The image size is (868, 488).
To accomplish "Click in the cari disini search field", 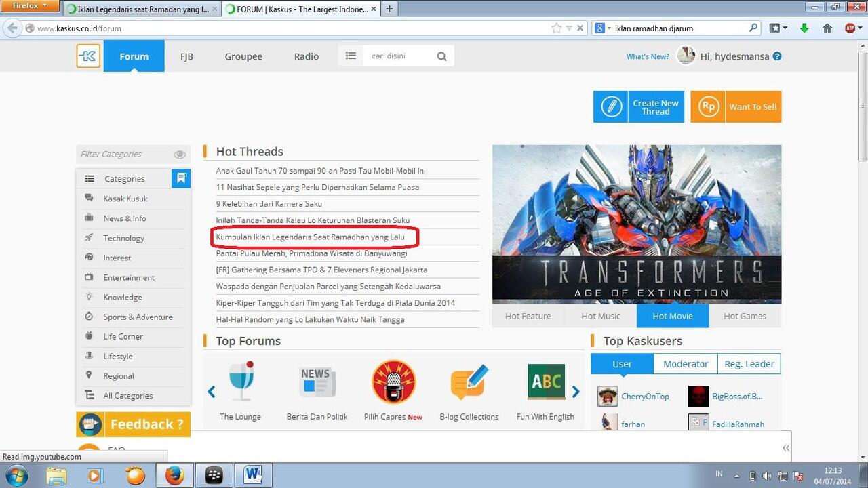I will [x=399, y=56].
